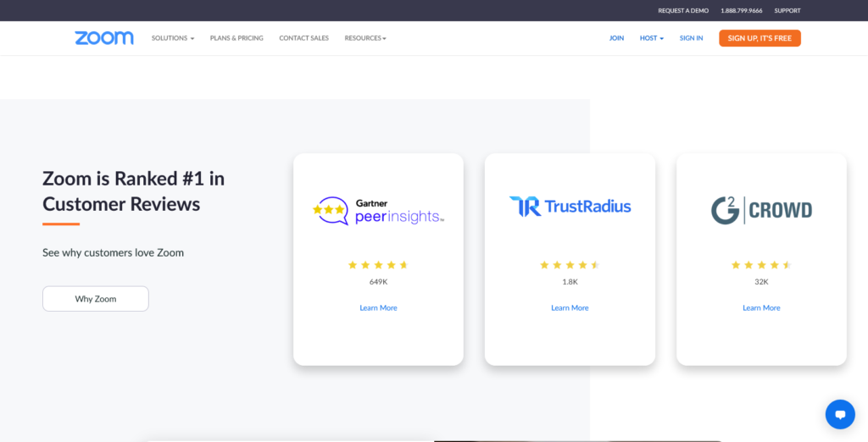Click Request a Demo link
The image size is (868, 442).
[683, 10]
